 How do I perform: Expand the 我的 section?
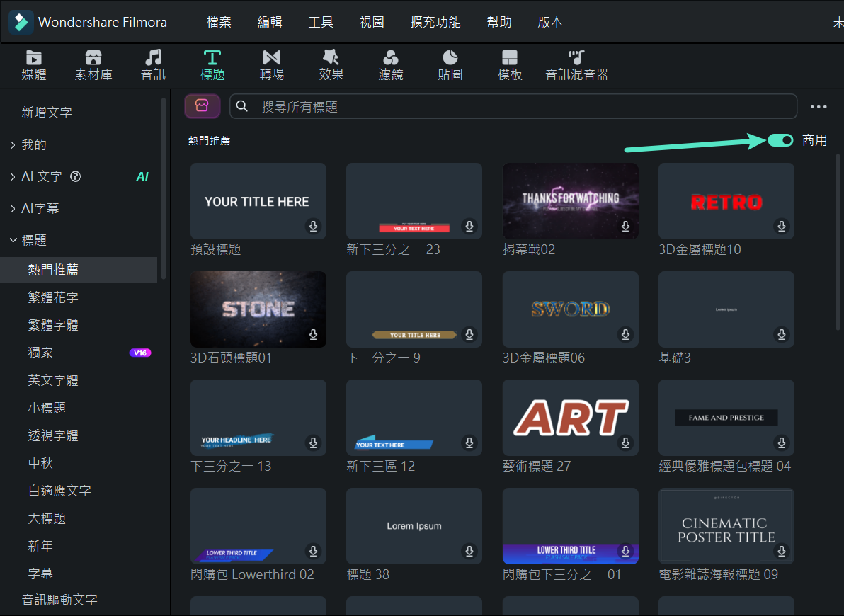point(13,145)
